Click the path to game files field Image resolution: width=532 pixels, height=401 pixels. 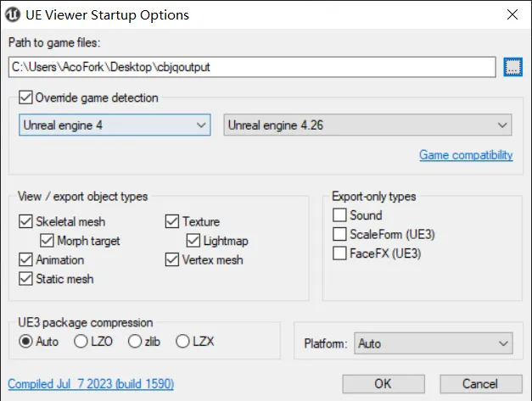click(x=251, y=67)
